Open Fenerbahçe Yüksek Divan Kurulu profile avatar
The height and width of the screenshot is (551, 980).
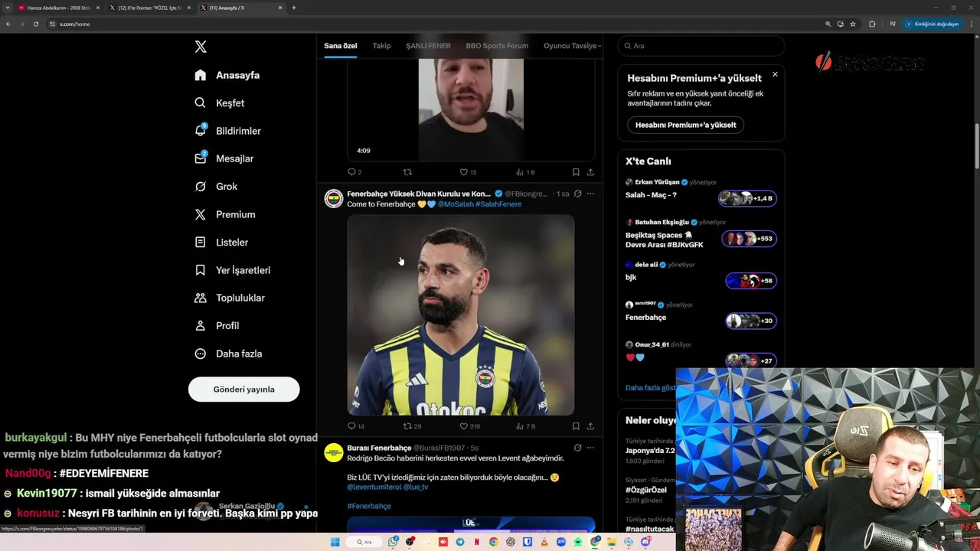click(x=334, y=199)
